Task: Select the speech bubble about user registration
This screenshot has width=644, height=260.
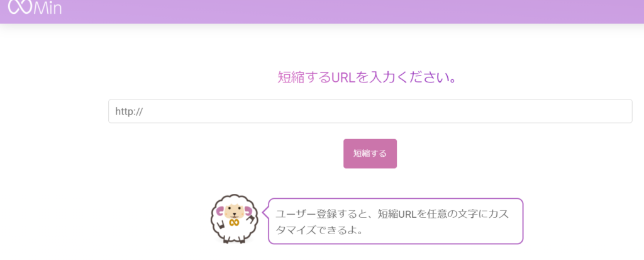Action: (396, 221)
